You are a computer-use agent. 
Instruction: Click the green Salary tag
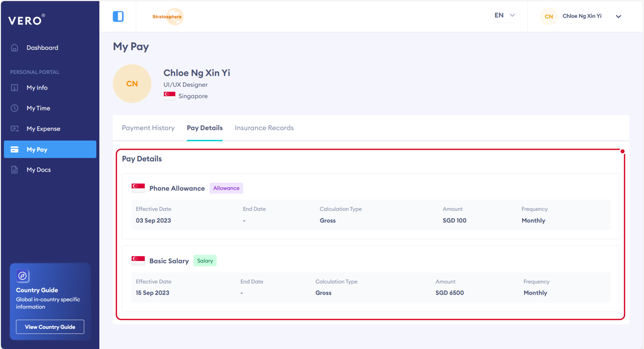pos(205,261)
